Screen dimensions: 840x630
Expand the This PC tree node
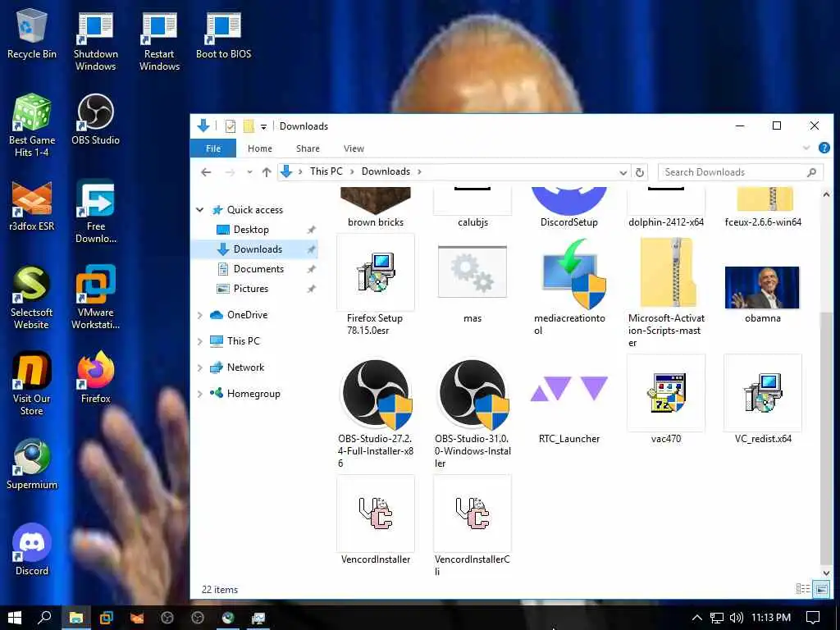pos(200,341)
